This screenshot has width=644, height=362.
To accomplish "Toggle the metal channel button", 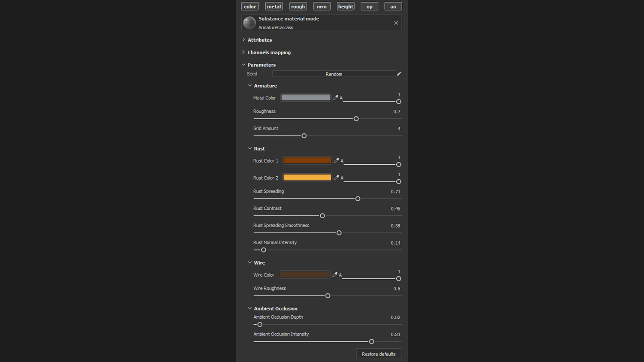I will [274, 6].
